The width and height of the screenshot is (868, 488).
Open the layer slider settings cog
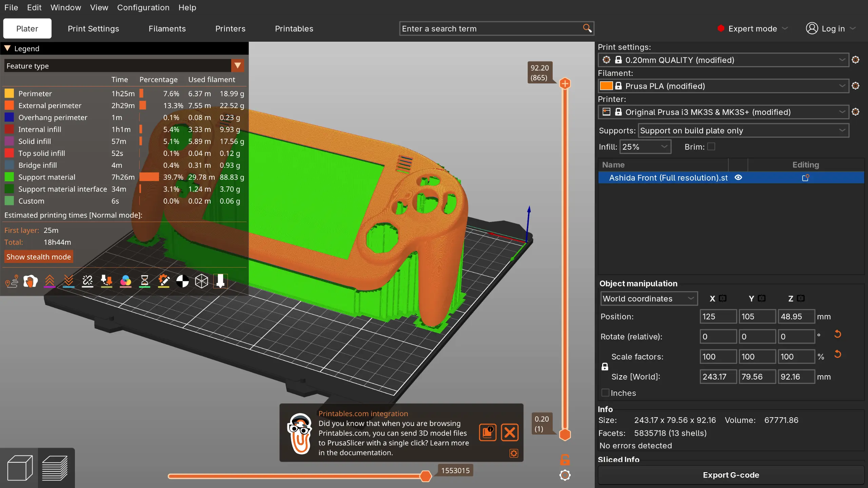click(565, 475)
